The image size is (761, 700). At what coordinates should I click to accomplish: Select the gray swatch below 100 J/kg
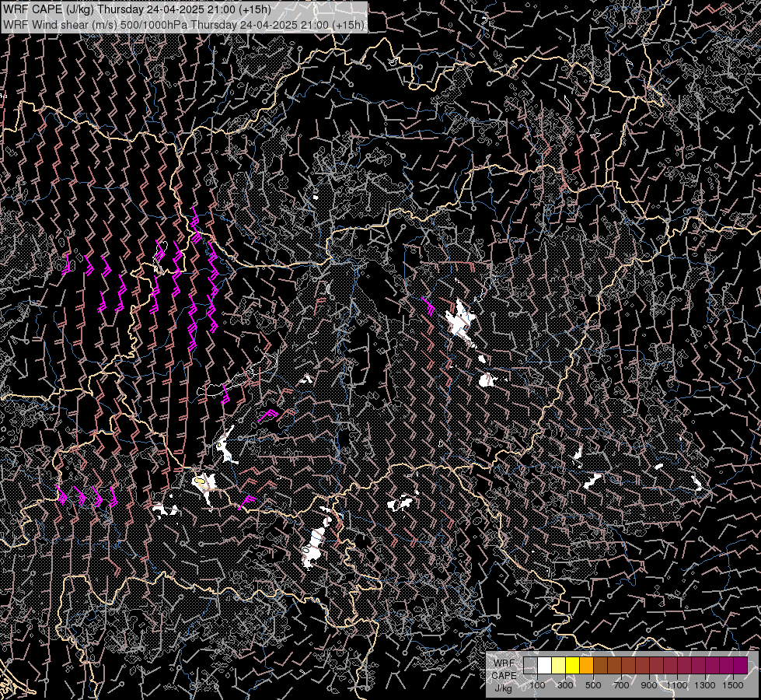tap(530, 665)
